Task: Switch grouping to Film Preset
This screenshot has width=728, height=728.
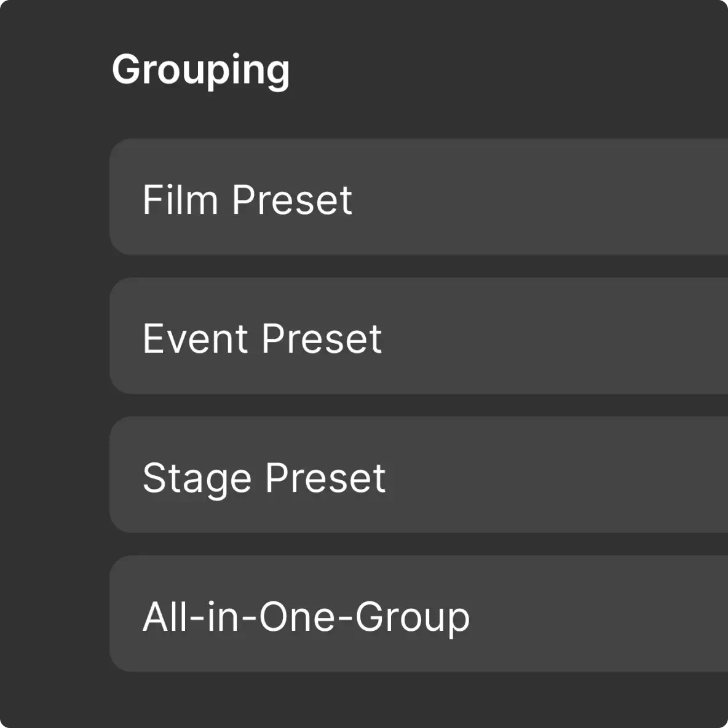Action: click(x=418, y=197)
